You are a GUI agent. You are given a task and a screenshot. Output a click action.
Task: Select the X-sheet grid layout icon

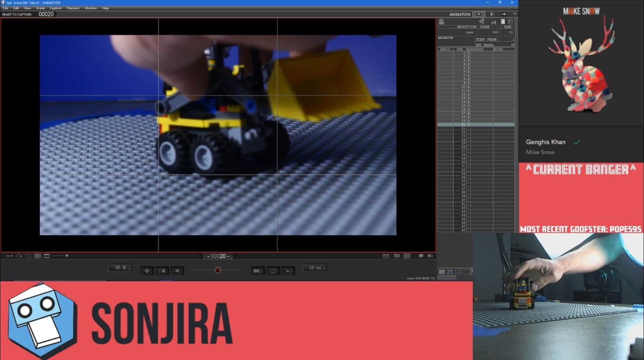[510, 21]
